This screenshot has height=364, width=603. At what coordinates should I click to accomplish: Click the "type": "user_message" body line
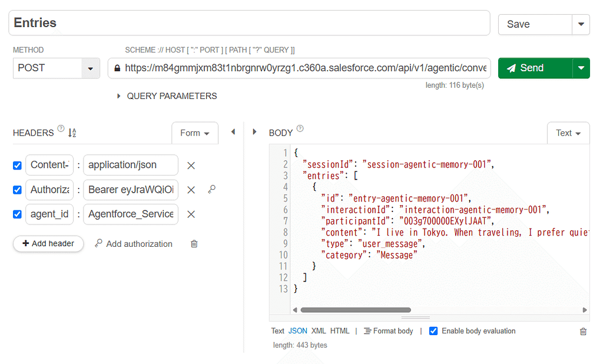coord(373,244)
